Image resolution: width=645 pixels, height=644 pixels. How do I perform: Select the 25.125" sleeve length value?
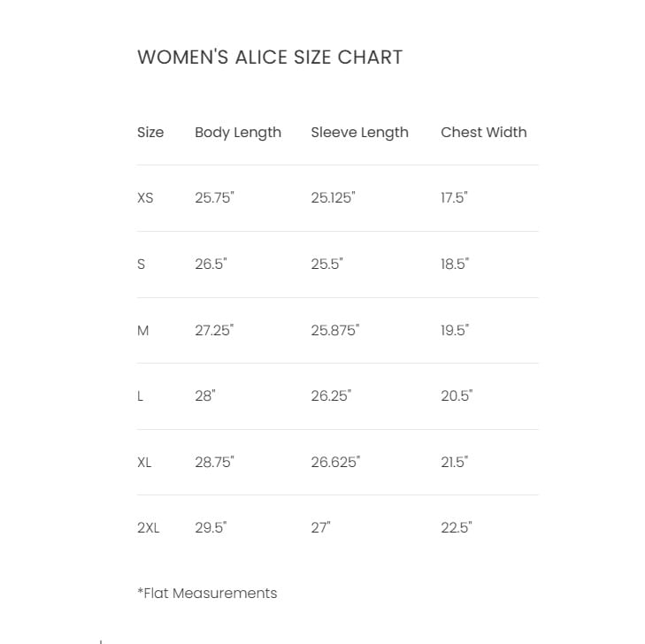pyautogui.click(x=333, y=198)
